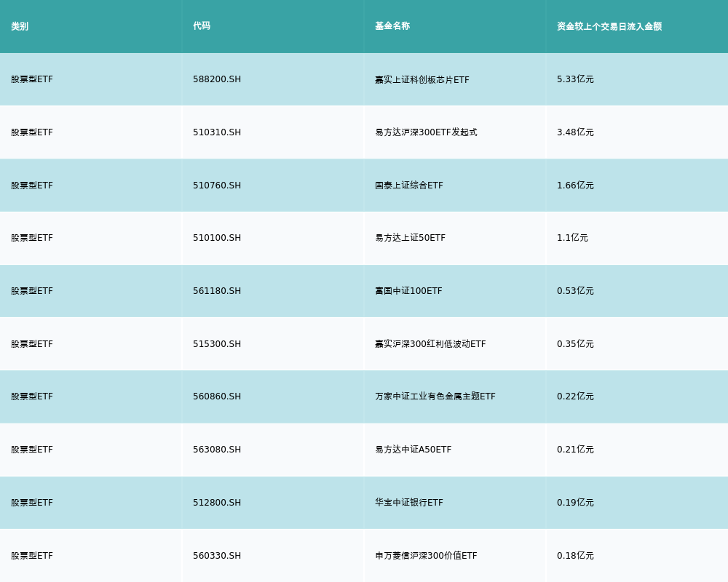
Task: Select fund name 易方达上证50ETF
Action: (410, 238)
